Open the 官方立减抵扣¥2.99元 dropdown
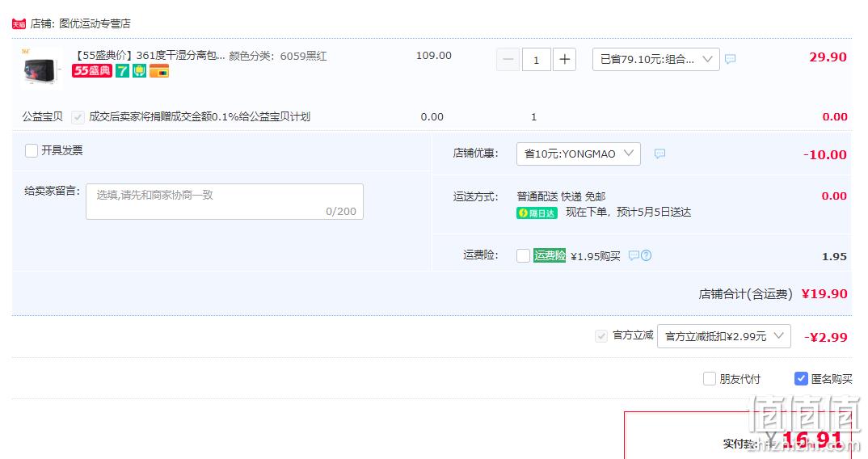The image size is (868, 459). pos(724,336)
